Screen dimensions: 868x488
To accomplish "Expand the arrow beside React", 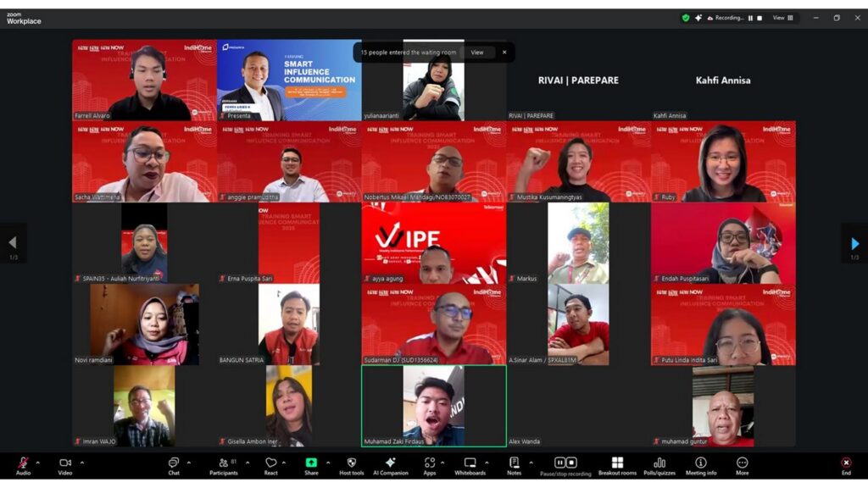I will [283, 463].
